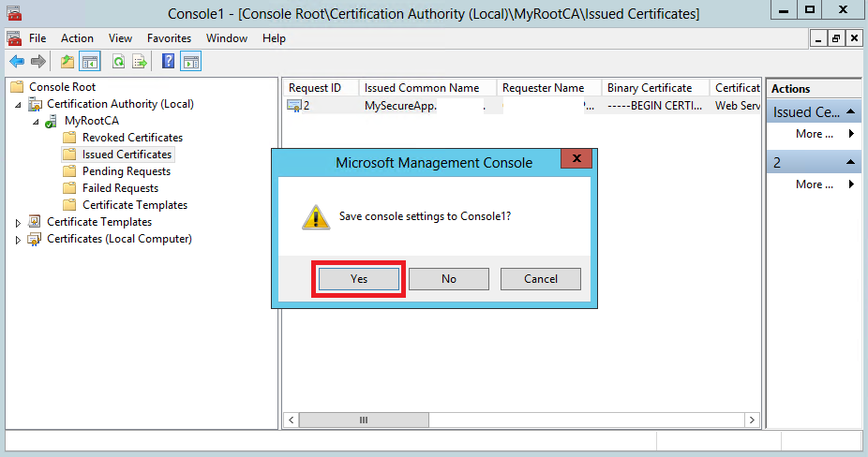Restore the inner console child window

pyautogui.click(x=836, y=38)
